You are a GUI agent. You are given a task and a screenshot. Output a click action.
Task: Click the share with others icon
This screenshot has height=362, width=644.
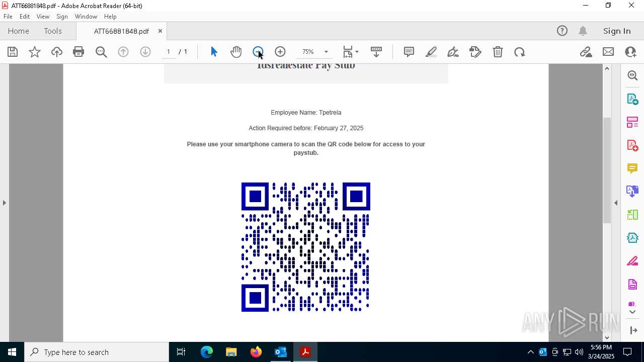tap(630, 52)
